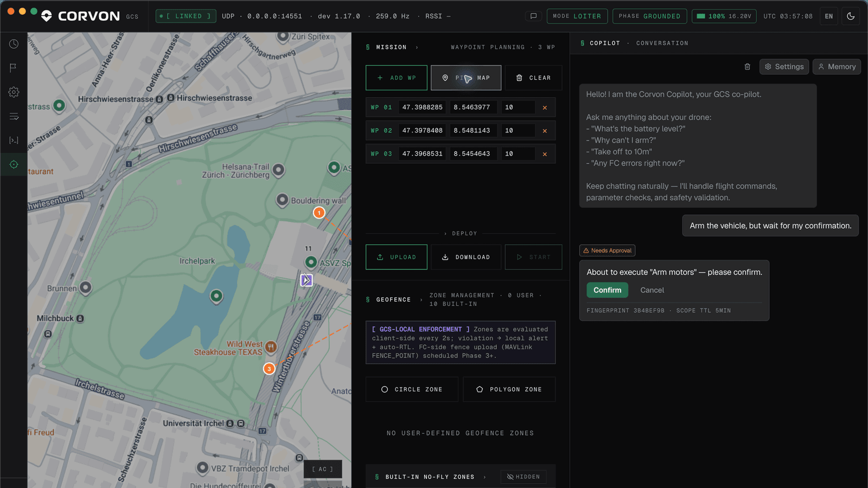Select Brunnen pin on the map

coord(85,287)
